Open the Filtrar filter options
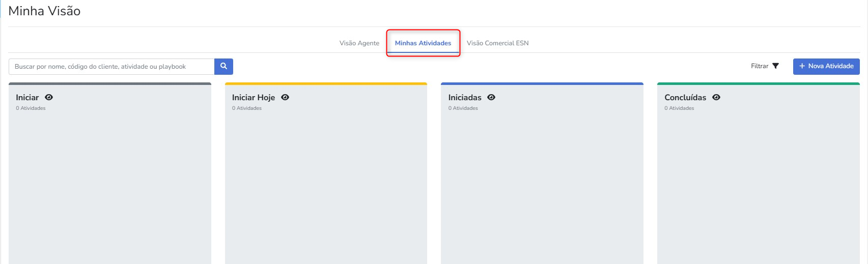Screen dimensions: 868x264 760,66
